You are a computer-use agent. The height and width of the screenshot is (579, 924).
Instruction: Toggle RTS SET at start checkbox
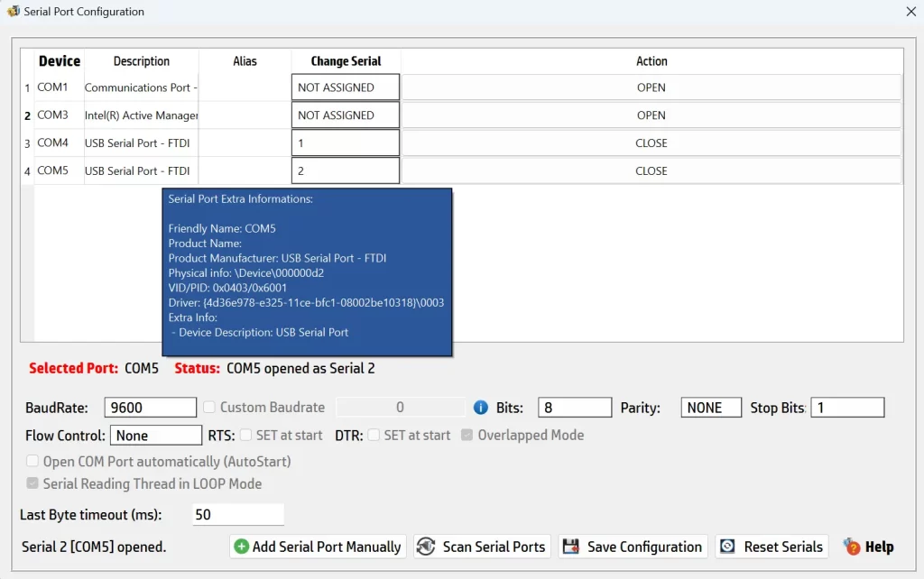click(245, 435)
